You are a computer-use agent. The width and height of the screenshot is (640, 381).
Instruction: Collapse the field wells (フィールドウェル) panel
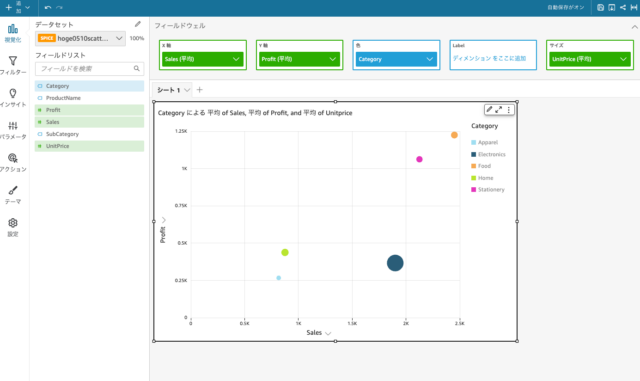634,27
